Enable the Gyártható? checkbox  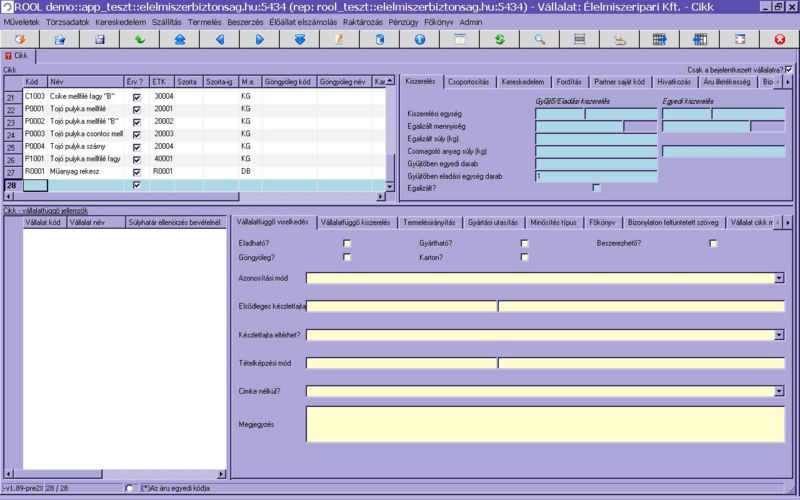point(524,243)
